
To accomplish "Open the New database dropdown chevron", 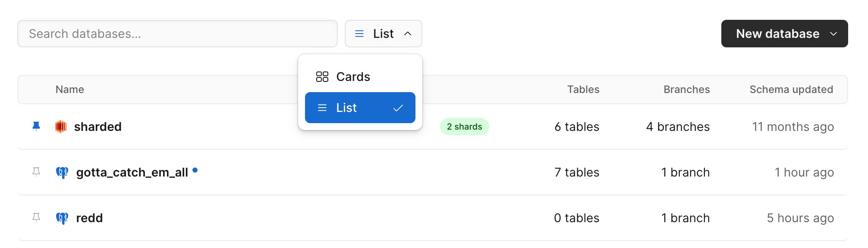I will tap(833, 34).
